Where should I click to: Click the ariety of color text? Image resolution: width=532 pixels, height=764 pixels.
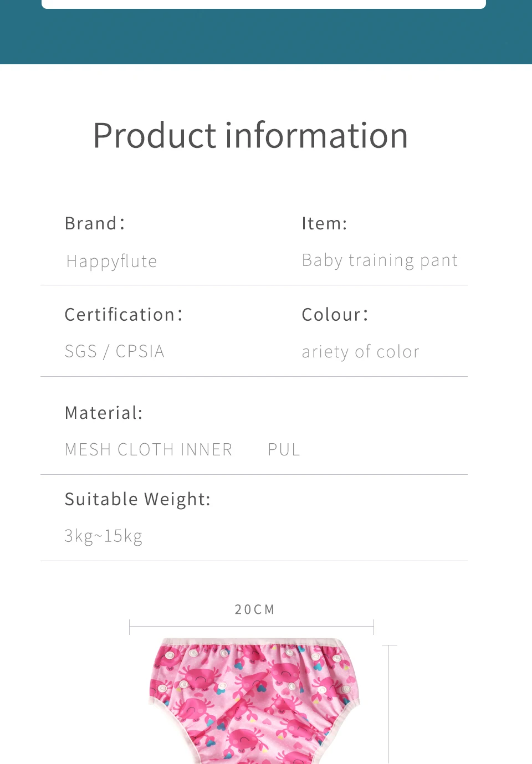click(x=360, y=352)
